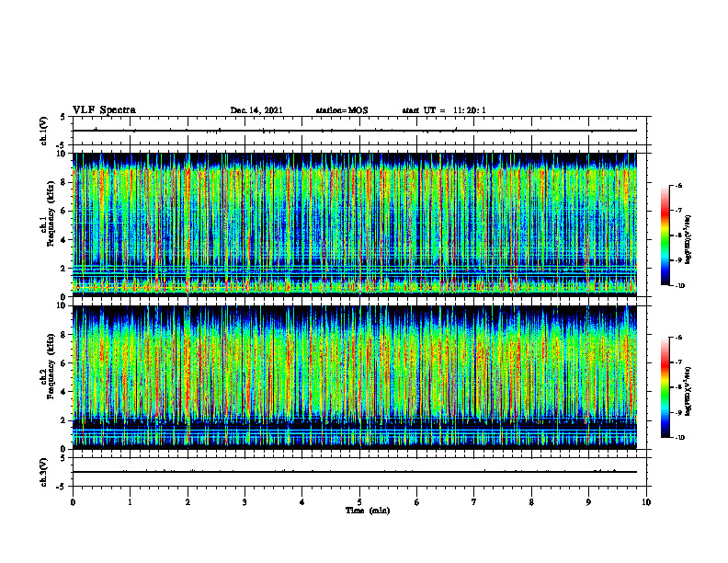Click the time axis tick label '4'
The image size is (728, 563).
pos(302,502)
